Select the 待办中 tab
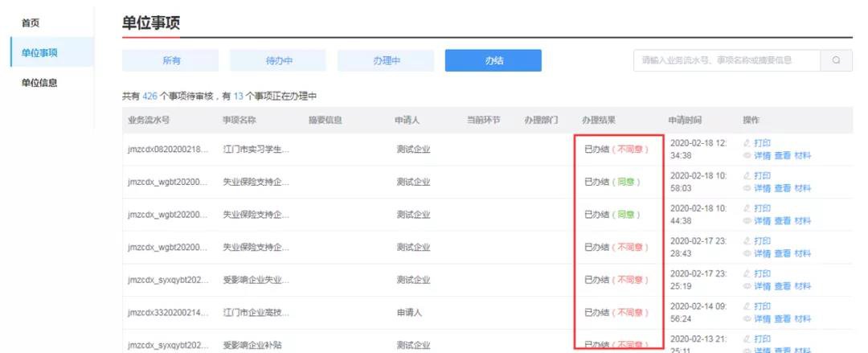This screenshot has height=353, width=868. tap(278, 61)
